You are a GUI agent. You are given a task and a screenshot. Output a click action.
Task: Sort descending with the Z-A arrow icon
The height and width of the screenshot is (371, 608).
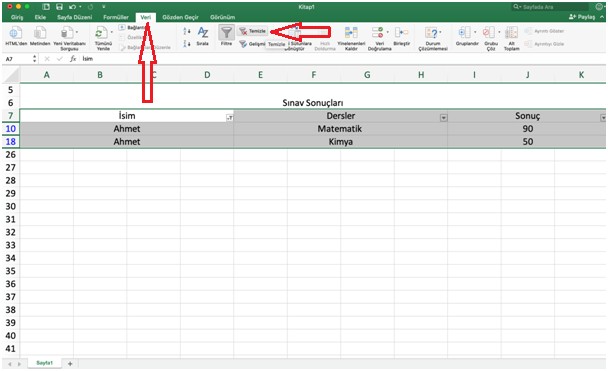pyautogui.click(x=187, y=43)
